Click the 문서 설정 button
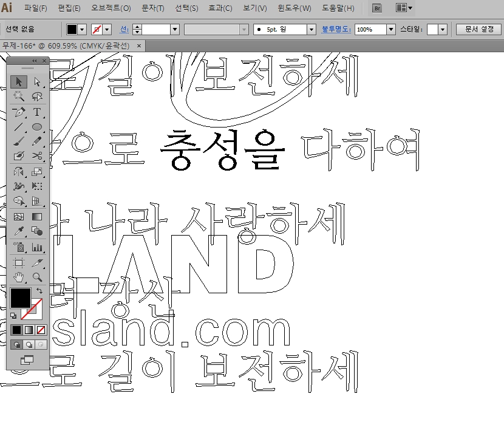Image resolution: width=504 pixels, height=439 pixels. click(x=479, y=29)
